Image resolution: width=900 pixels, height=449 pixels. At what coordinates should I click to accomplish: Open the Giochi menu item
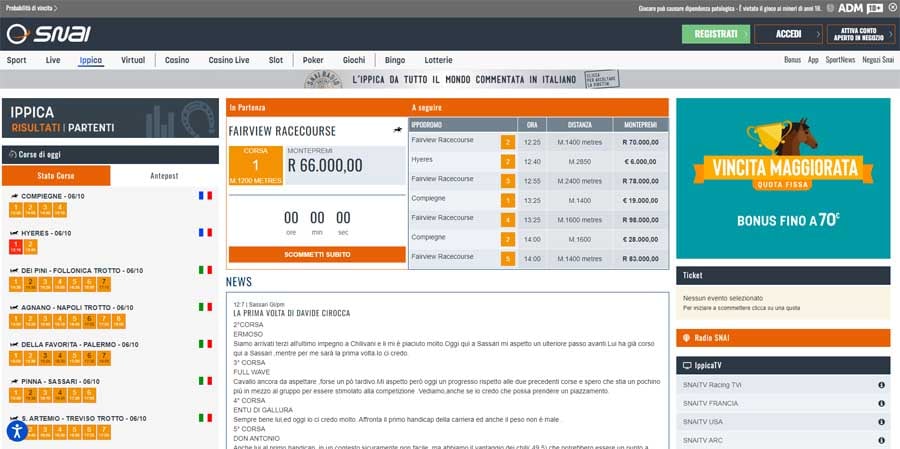[x=354, y=60]
